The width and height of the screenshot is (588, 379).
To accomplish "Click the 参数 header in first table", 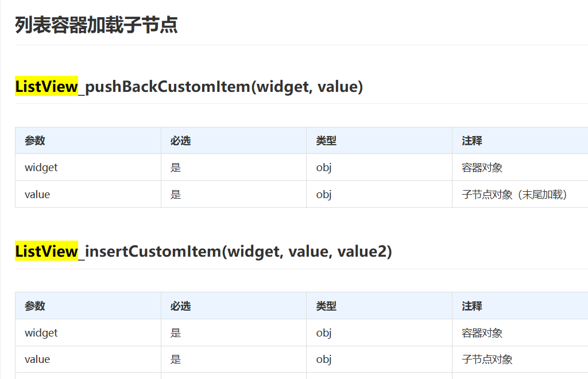I will pos(35,141).
